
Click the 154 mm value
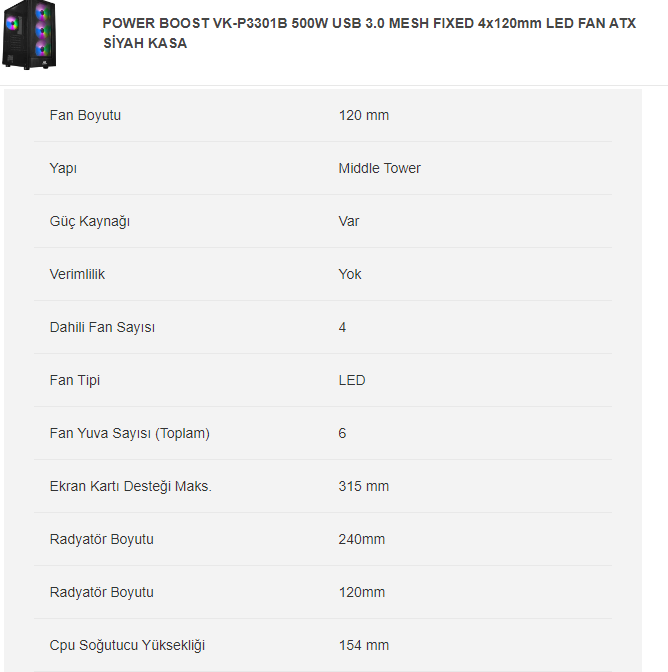tap(364, 645)
